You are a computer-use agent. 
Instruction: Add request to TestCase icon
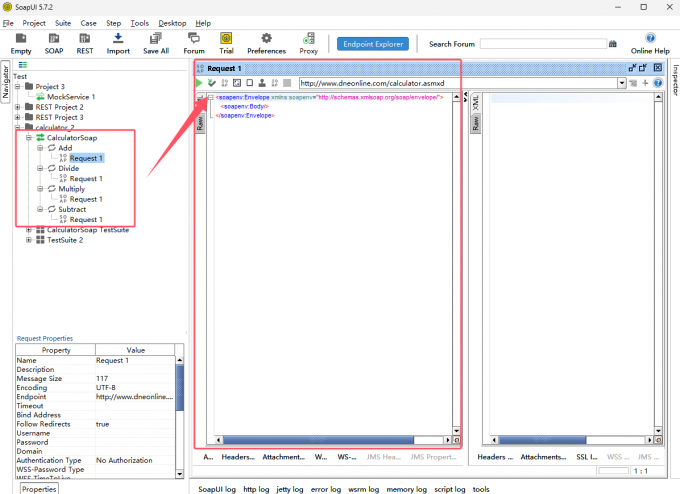(x=212, y=83)
